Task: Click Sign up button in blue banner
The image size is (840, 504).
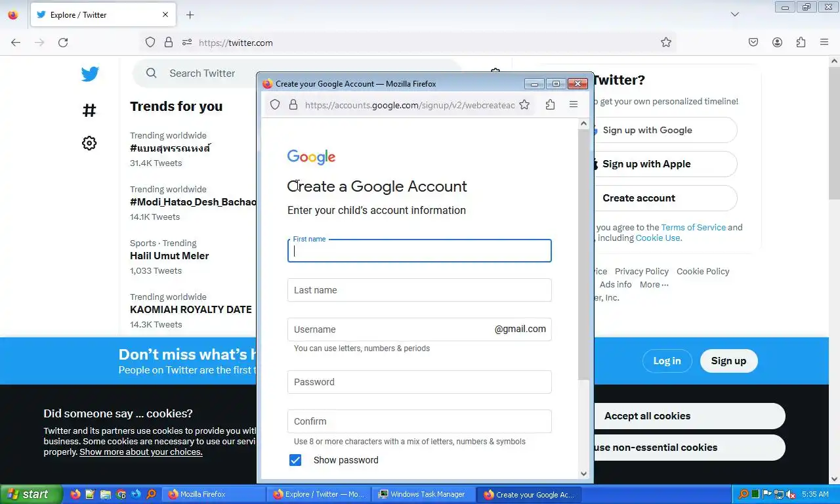Action: click(728, 361)
